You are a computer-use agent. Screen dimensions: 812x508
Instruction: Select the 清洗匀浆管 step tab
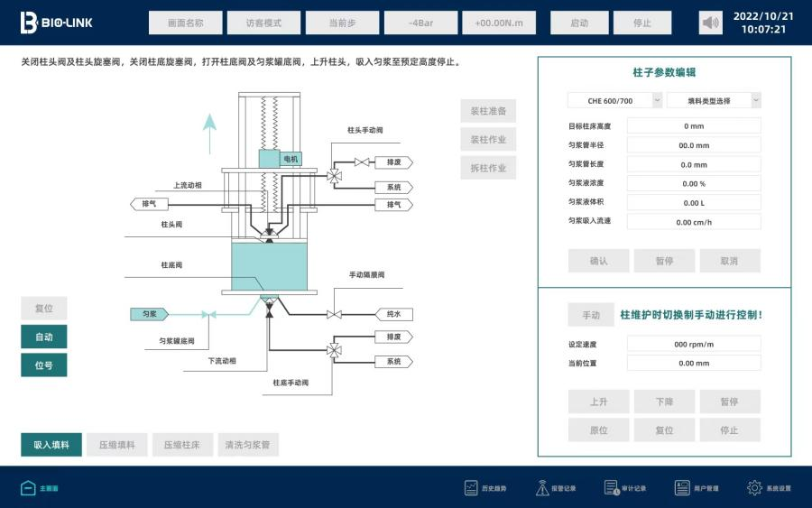tap(248, 445)
